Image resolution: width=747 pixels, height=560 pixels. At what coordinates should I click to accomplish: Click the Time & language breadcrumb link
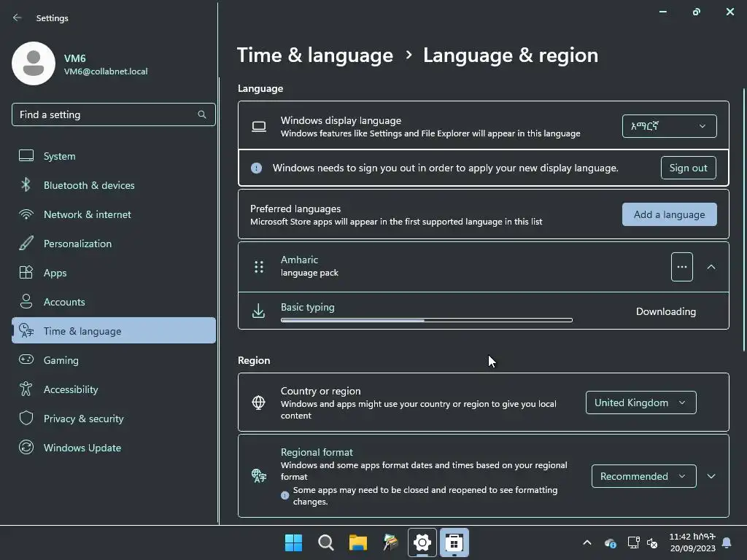(x=315, y=55)
